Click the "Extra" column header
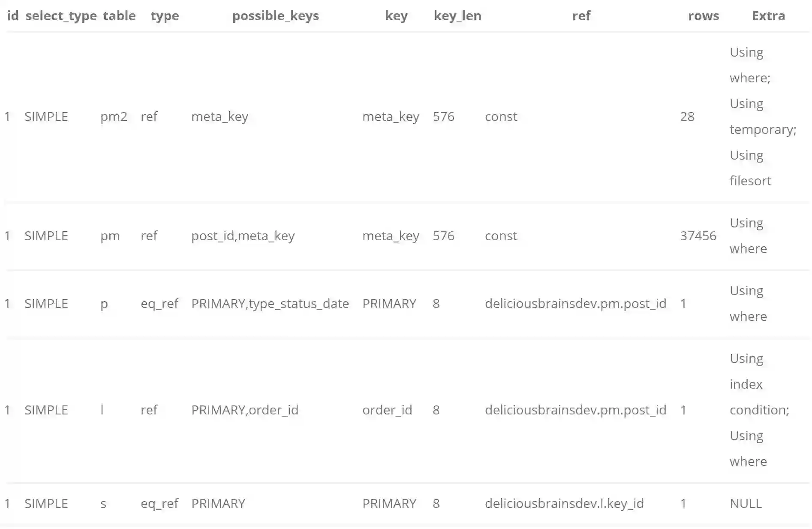 coord(768,16)
